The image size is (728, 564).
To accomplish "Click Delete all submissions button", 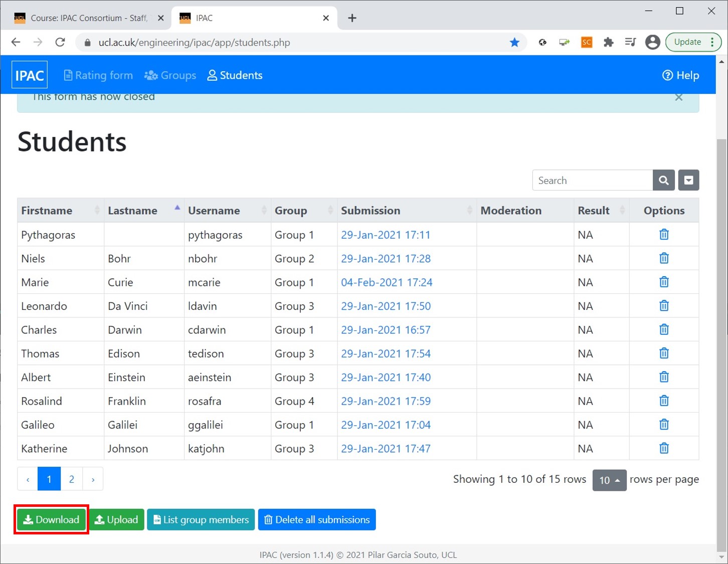I will (x=317, y=519).
